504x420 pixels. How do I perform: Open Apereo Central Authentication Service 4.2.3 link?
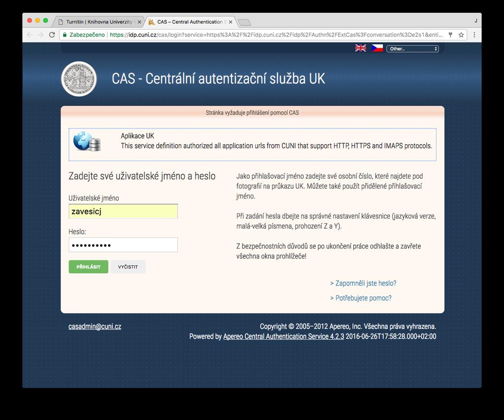pos(283,336)
